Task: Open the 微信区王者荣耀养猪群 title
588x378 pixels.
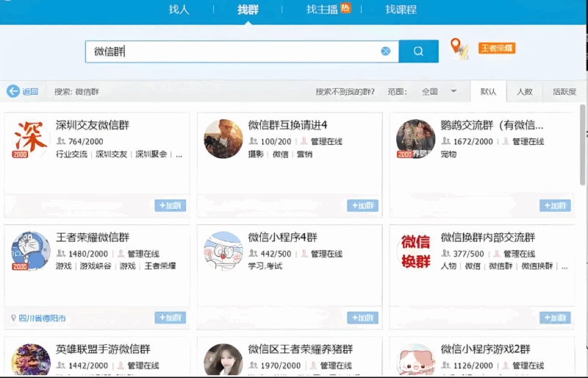Action: [x=301, y=349]
